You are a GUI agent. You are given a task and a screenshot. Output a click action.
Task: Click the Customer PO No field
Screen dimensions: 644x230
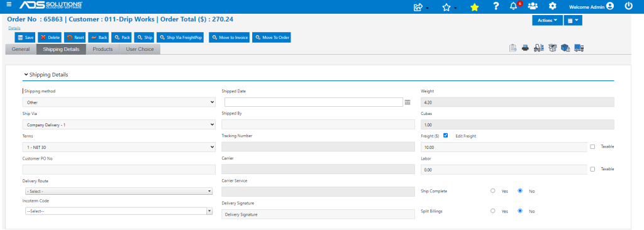[x=119, y=169]
